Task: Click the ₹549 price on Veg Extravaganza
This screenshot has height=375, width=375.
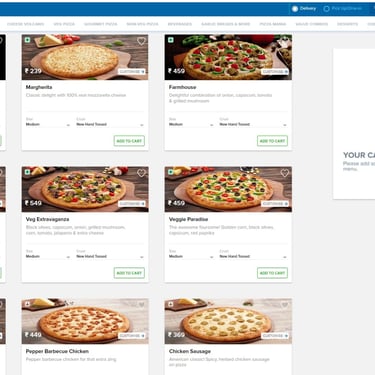Action: pyautogui.click(x=33, y=203)
